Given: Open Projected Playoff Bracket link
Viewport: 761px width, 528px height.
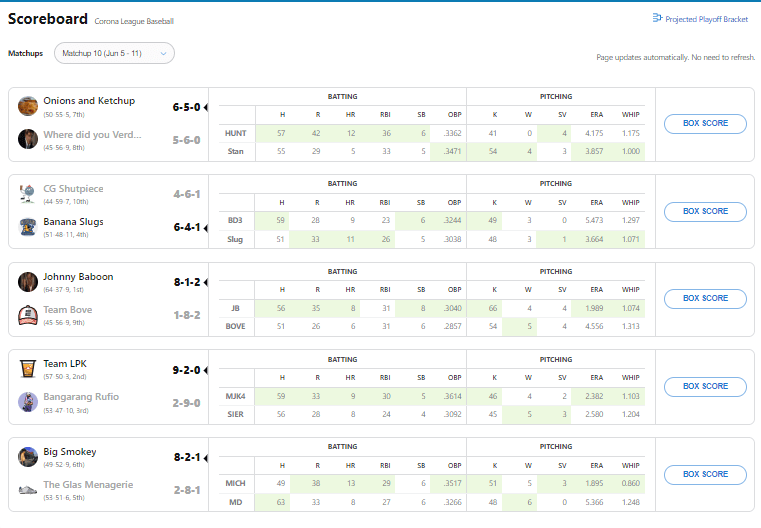Looking at the screenshot, I should (709, 19).
